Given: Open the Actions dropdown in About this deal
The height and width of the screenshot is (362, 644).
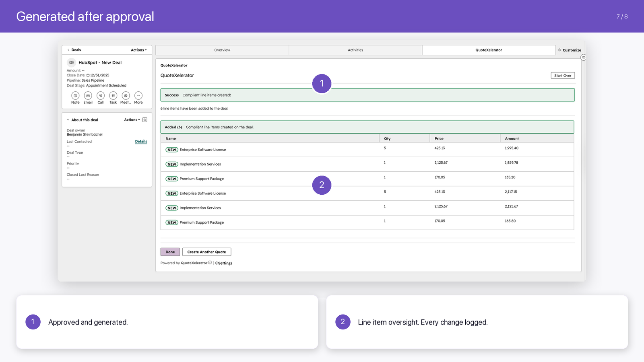Looking at the screenshot, I should pos(132,120).
